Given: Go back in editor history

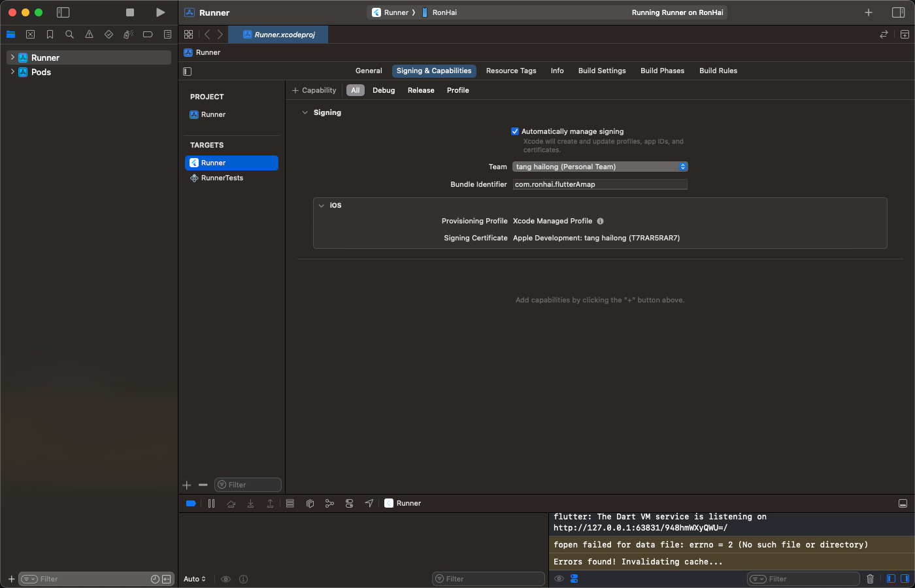Looking at the screenshot, I should [207, 35].
